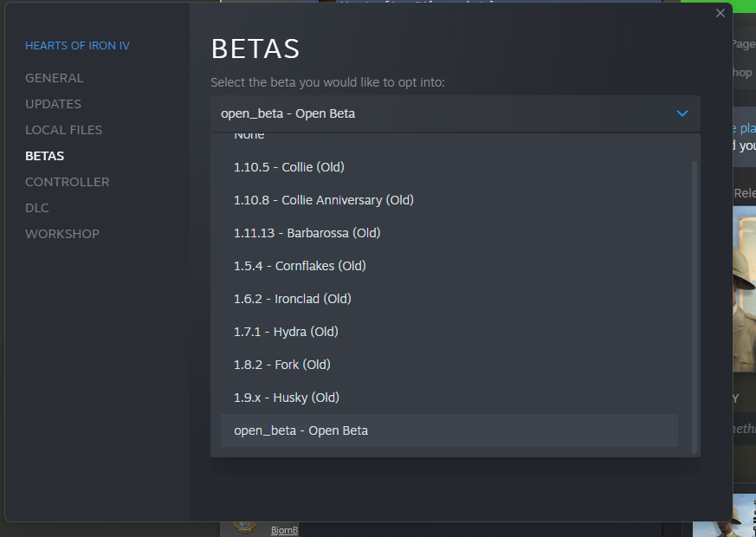Open the beta selection dropdown chevron
The width and height of the screenshot is (756, 537).
(x=682, y=113)
